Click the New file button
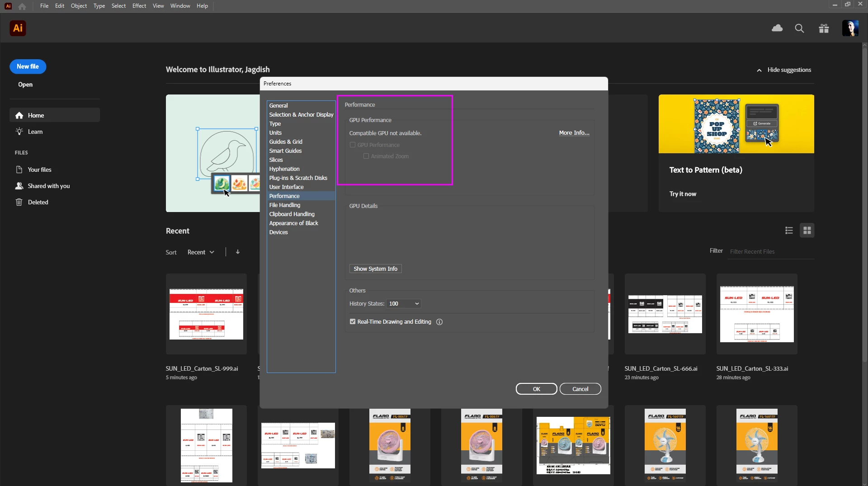868x486 pixels. point(28,66)
